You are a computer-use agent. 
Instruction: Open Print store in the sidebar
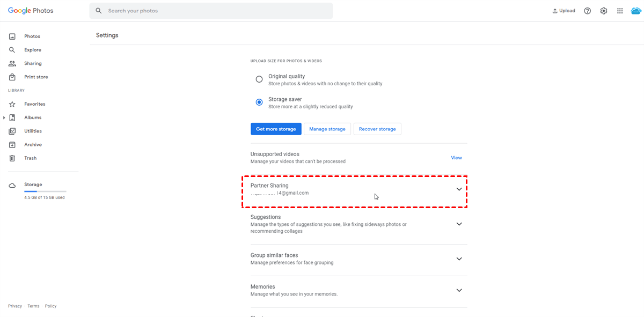tap(36, 77)
